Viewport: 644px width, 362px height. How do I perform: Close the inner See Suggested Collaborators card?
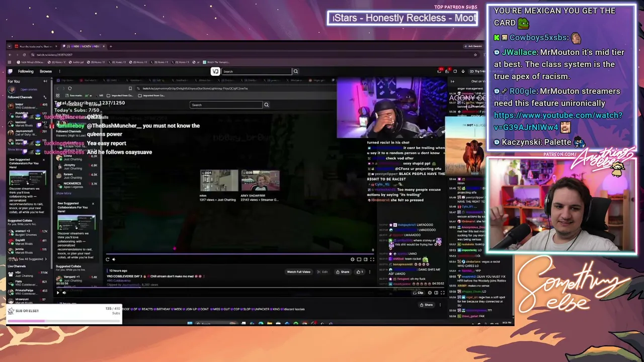point(93,204)
